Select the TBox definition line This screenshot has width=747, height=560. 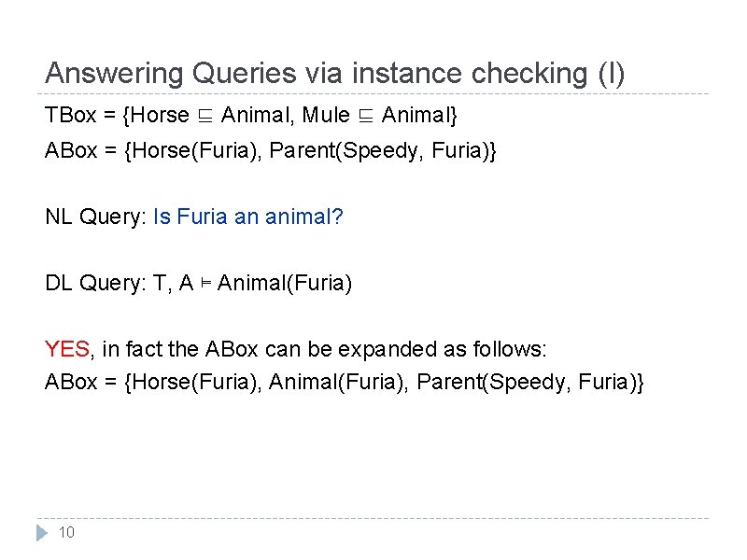pyautogui.click(x=252, y=117)
